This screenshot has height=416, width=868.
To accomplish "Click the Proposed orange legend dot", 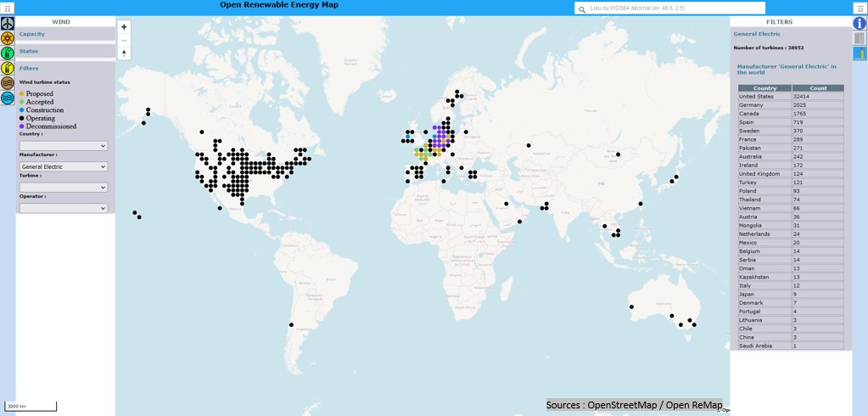I will tap(21, 93).
